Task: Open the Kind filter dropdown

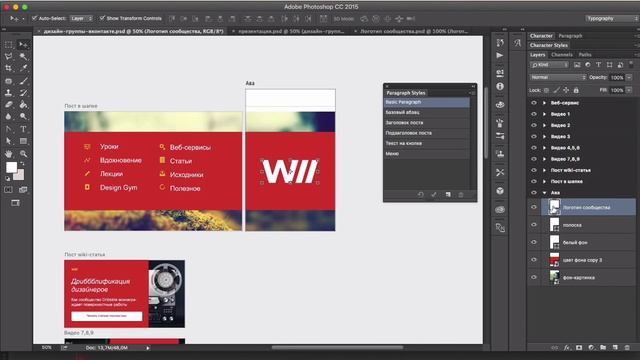Action: click(549, 65)
